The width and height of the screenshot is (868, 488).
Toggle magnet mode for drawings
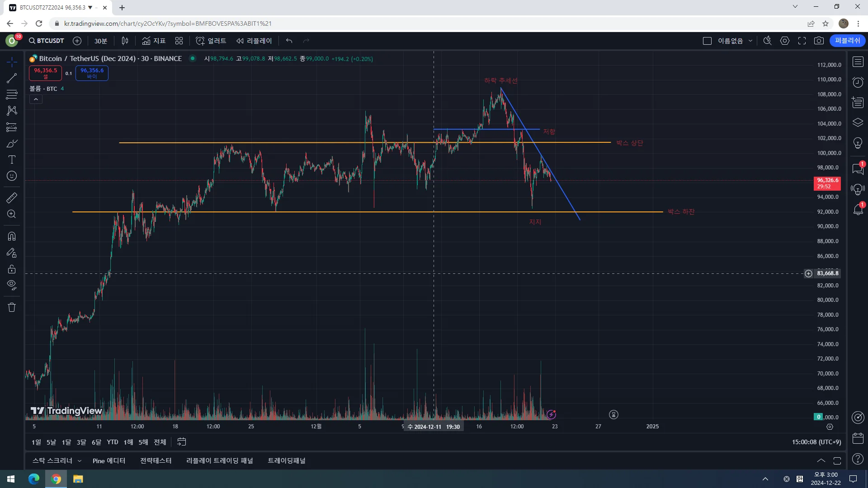(12, 236)
